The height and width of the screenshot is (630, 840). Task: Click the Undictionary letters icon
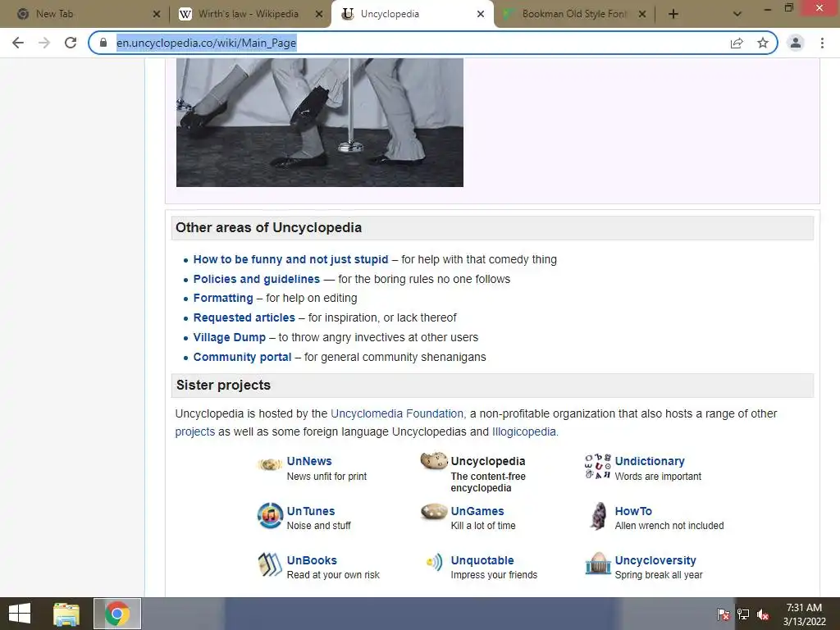click(598, 466)
